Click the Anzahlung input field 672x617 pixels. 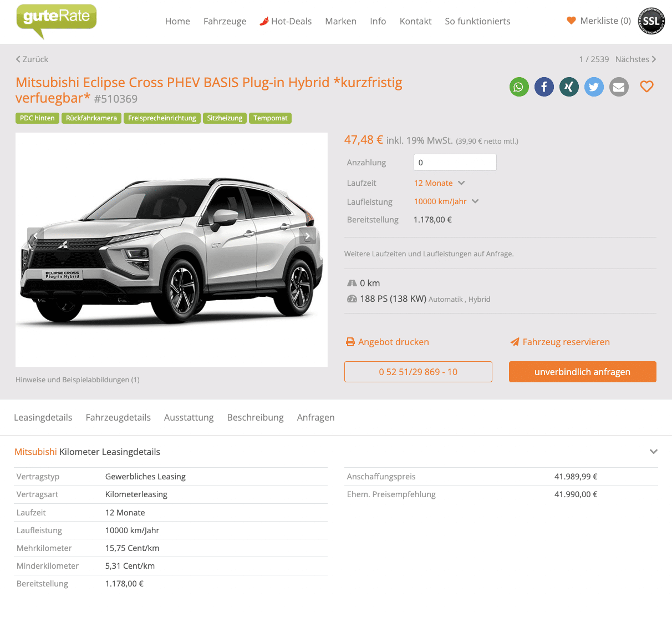point(455,163)
